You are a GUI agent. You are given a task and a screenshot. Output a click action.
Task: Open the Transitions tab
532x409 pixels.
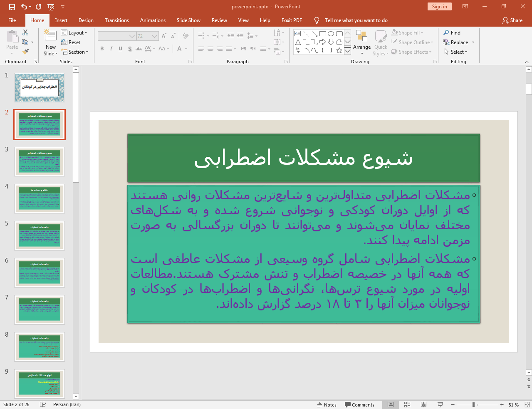(117, 20)
